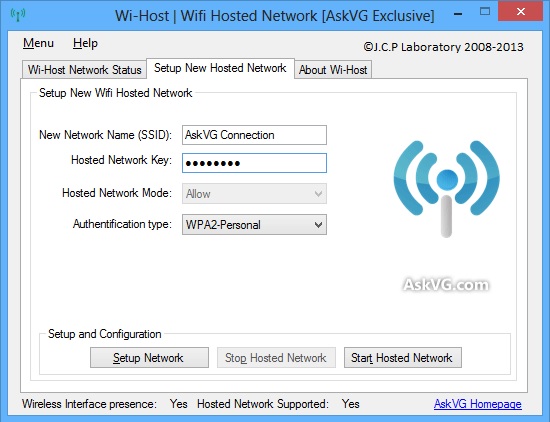Open the Help menu
The image size is (550, 422).
(85, 43)
